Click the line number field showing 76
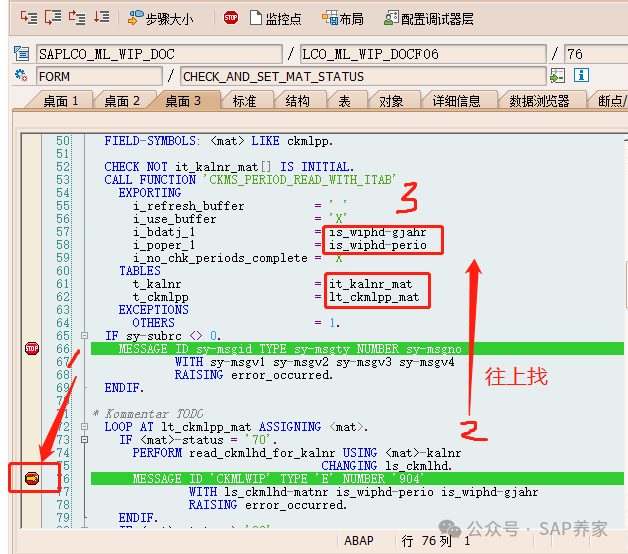Screen dimensions: 628x554 596,54
